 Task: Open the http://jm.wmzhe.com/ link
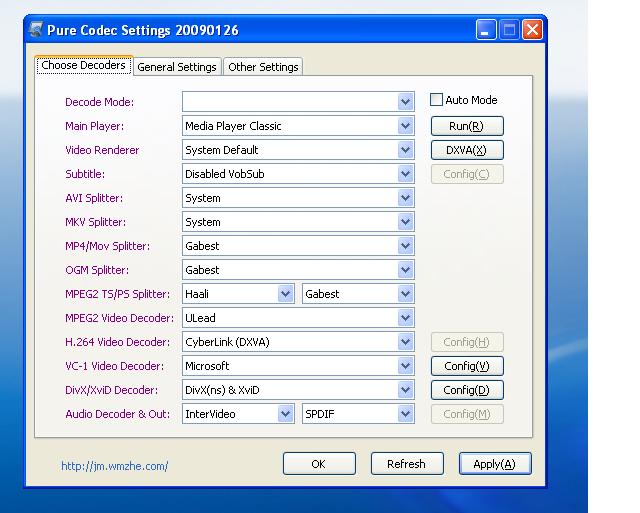115,466
